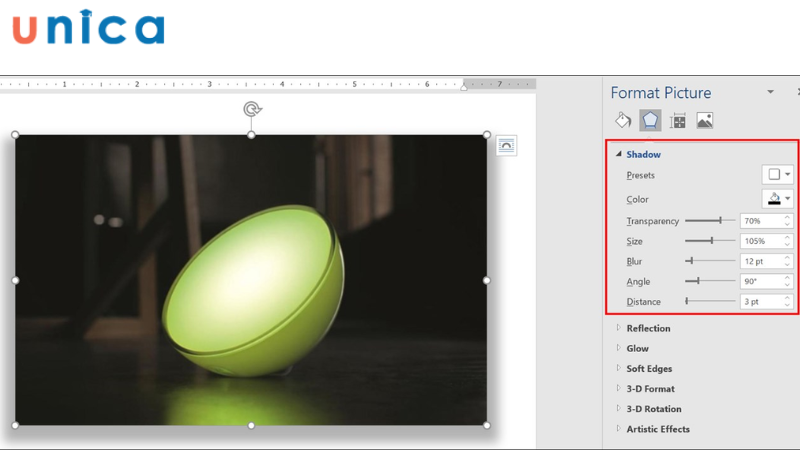Click the Layout Options icon beside image
This screenshot has width=800, height=450.
point(506,145)
